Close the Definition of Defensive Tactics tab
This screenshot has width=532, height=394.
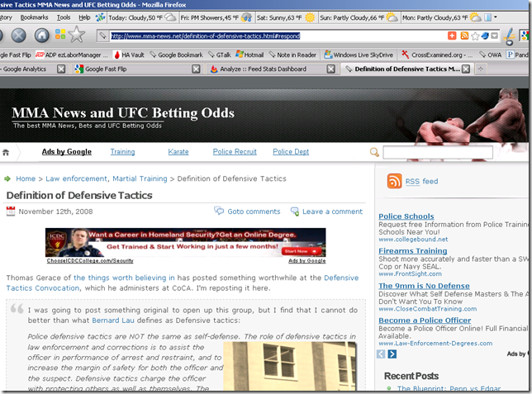click(x=466, y=69)
